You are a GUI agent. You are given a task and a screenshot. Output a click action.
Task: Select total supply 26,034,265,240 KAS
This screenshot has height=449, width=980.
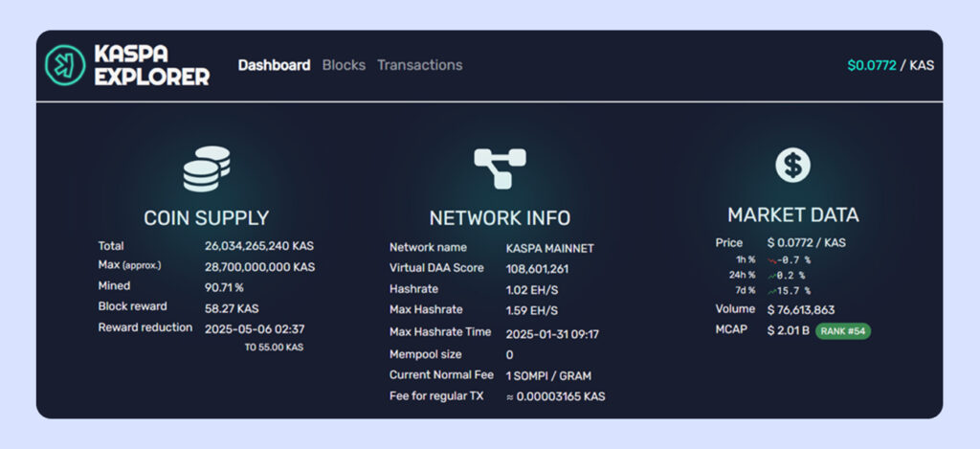pos(259,246)
